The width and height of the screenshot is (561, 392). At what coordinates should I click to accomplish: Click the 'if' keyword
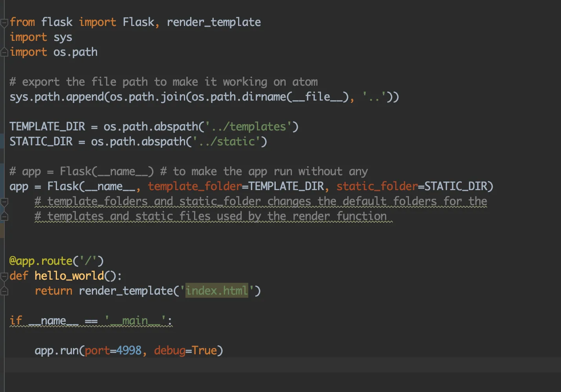[x=16, y=321]
